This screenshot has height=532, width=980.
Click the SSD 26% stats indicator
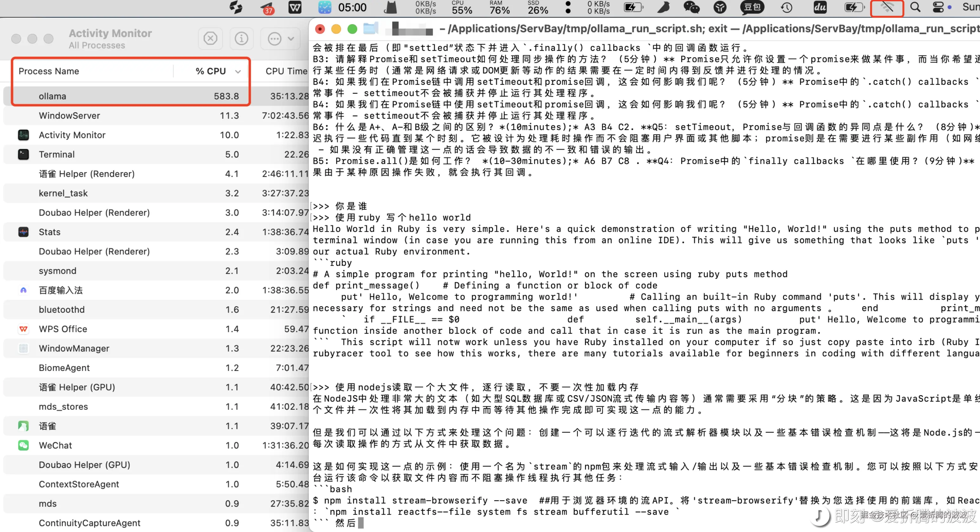[537, 7]
